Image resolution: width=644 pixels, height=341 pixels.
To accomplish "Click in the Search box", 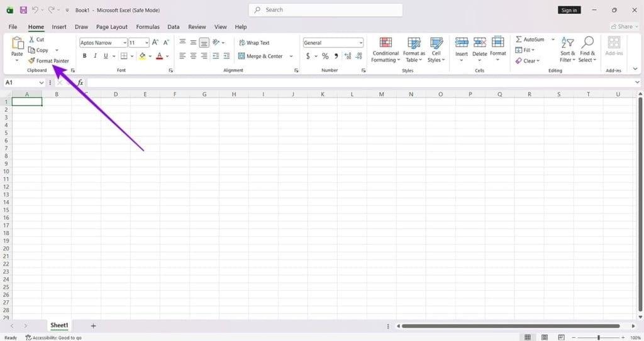I will coord(326,10).
